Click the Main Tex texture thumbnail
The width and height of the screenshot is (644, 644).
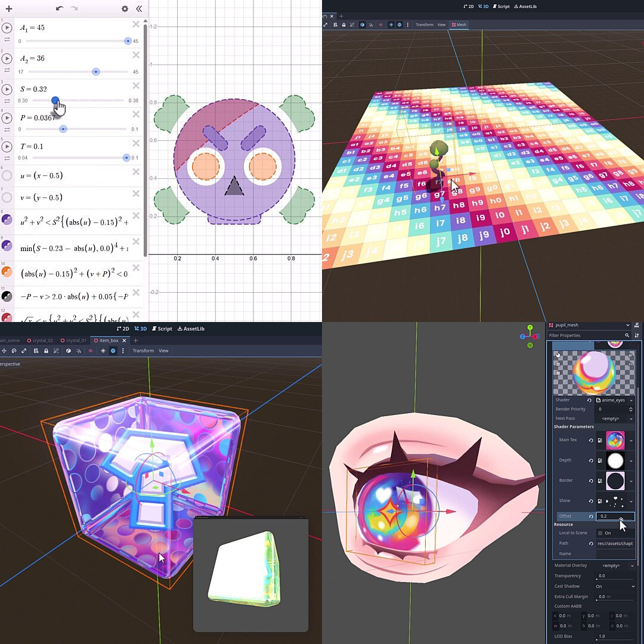pyautogui.click(x=615, y=440)
